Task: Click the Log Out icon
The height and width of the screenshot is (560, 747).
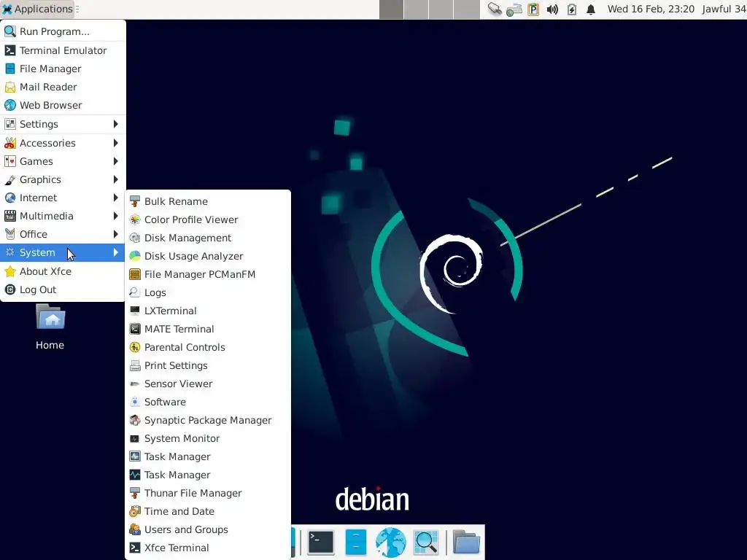Action: coord(10,289)
